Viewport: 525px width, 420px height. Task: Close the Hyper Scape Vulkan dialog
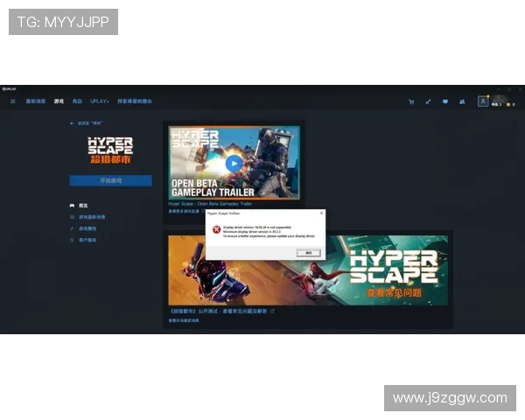click(321, 213)
